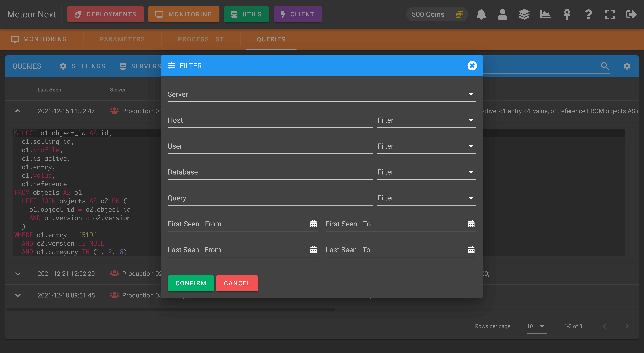The image size is (644, 353).
Task: Sort by the Last Seen column header
Action: (x=49, y=90)
